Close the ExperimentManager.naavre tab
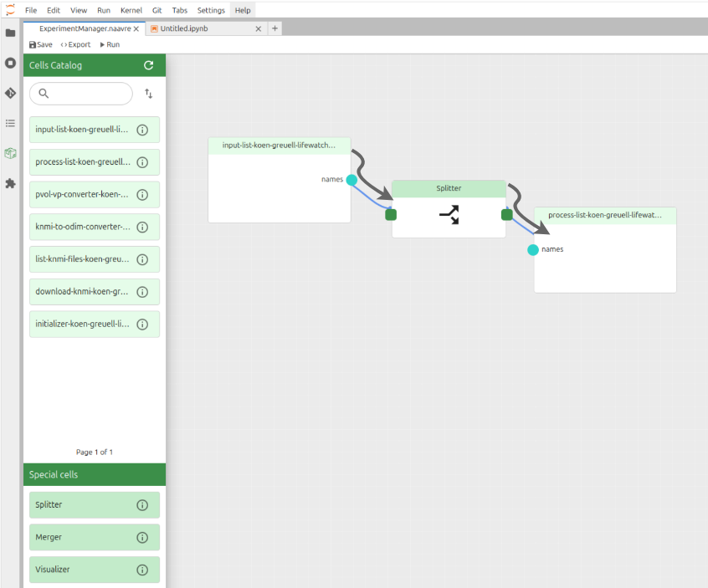708x588 pixels. (136, 29)
